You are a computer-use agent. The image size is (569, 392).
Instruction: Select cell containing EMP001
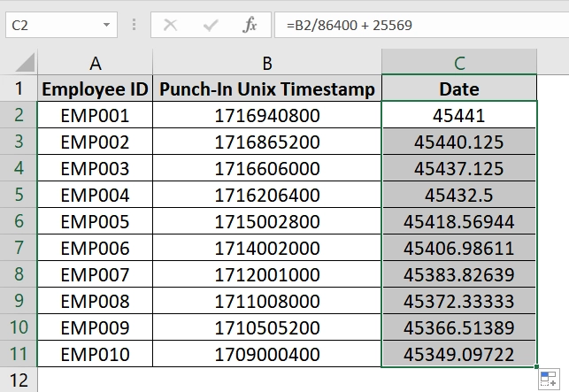click(95, 115)
